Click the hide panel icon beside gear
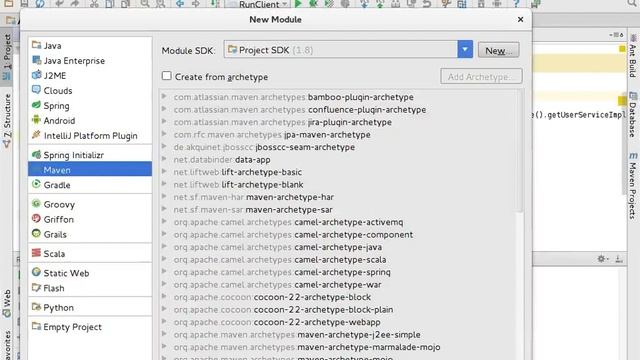 (619, 259)
